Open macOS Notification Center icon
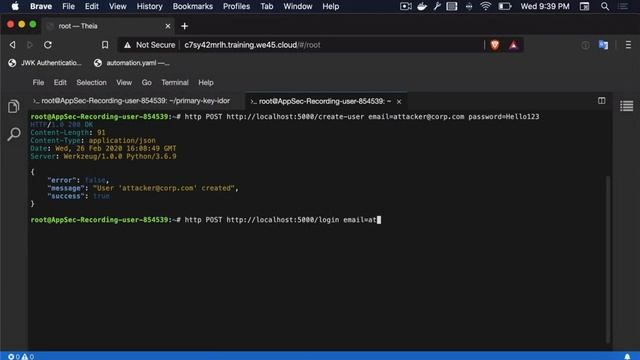 [x=623, y=6]
